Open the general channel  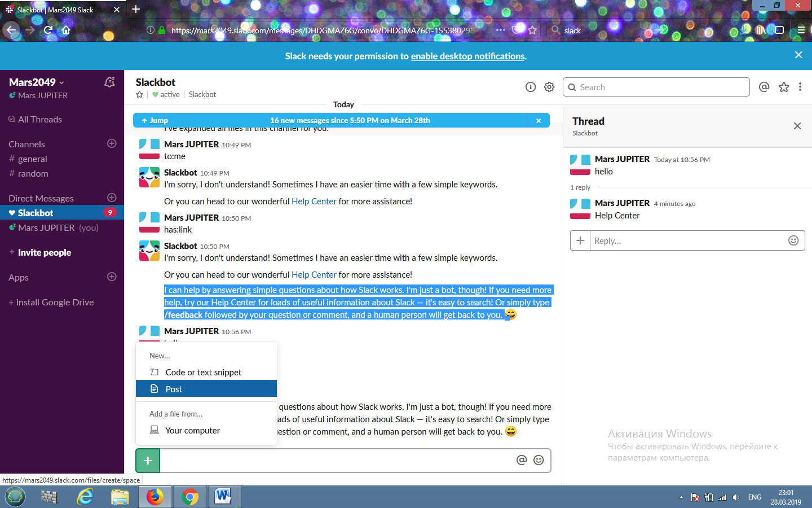pyautogui.click(x=32, y=159)
